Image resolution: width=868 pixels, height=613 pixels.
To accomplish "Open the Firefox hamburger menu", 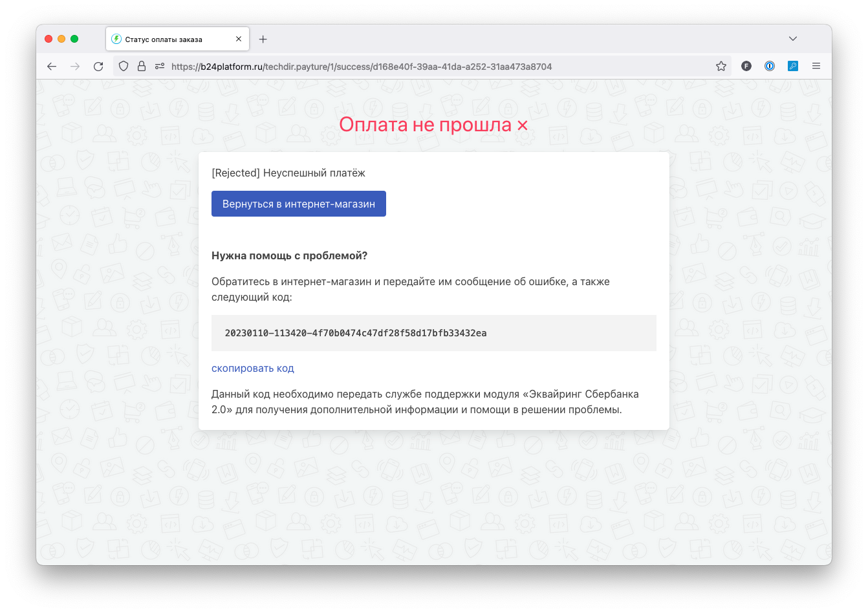I will (816, 66).
